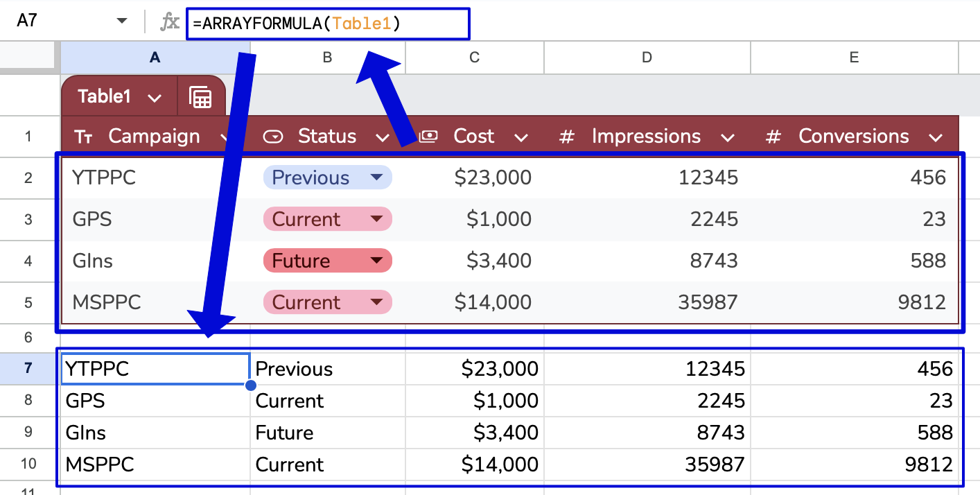Screen dimensions: 980x495
Task: Click the number icon on Conversions header
Action: [773, 136]
